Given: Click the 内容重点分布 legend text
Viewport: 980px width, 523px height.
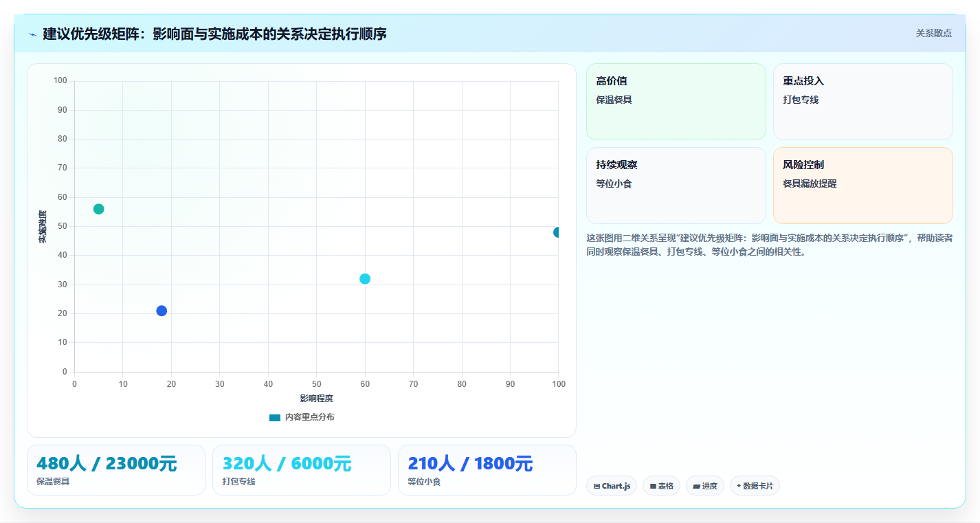Looking at the screenshot, I should click(x=309, y=417).
